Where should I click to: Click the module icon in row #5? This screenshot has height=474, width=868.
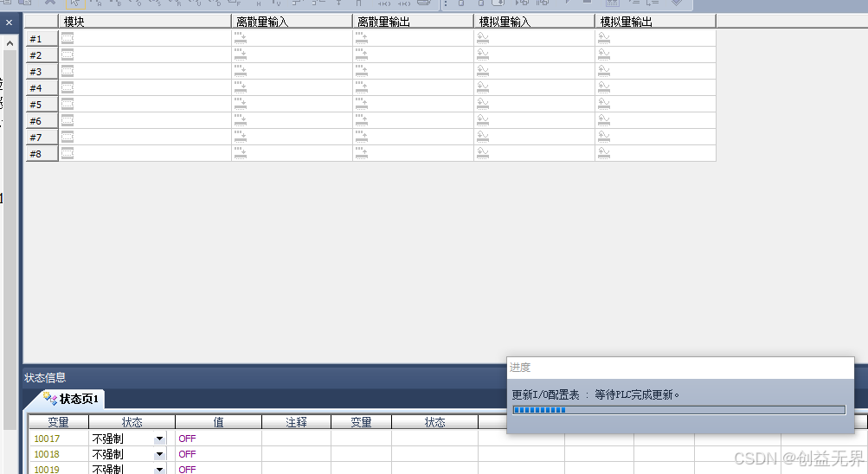click(x=68, y=104)
